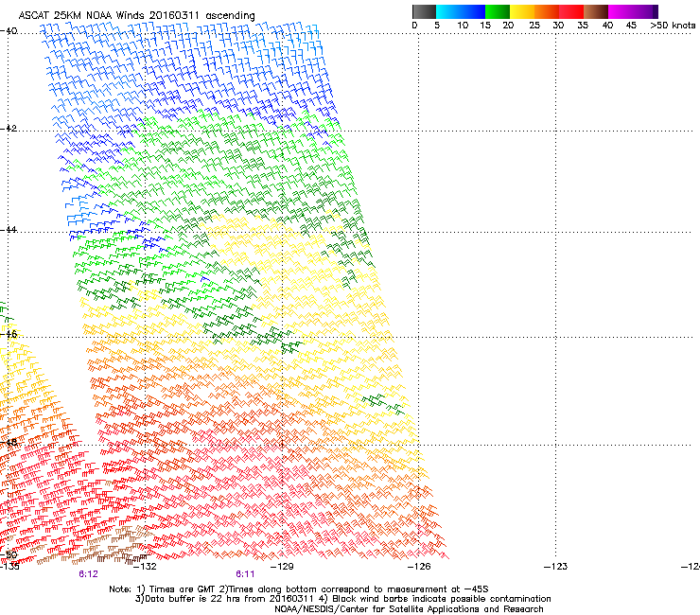
Task: Click the red 30-35 knots color segment
Action: [x=571, y=11]
